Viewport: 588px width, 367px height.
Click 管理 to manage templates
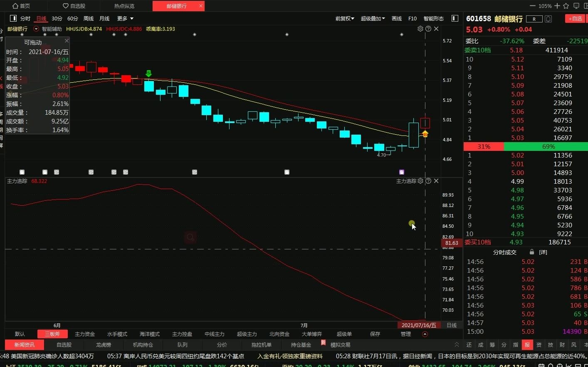coord(406,334)
